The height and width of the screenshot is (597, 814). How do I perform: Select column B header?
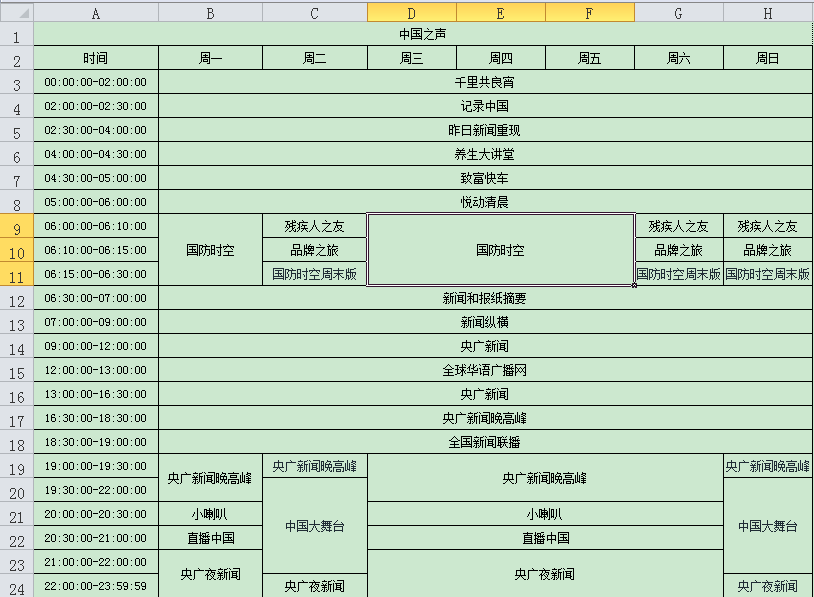211,12
